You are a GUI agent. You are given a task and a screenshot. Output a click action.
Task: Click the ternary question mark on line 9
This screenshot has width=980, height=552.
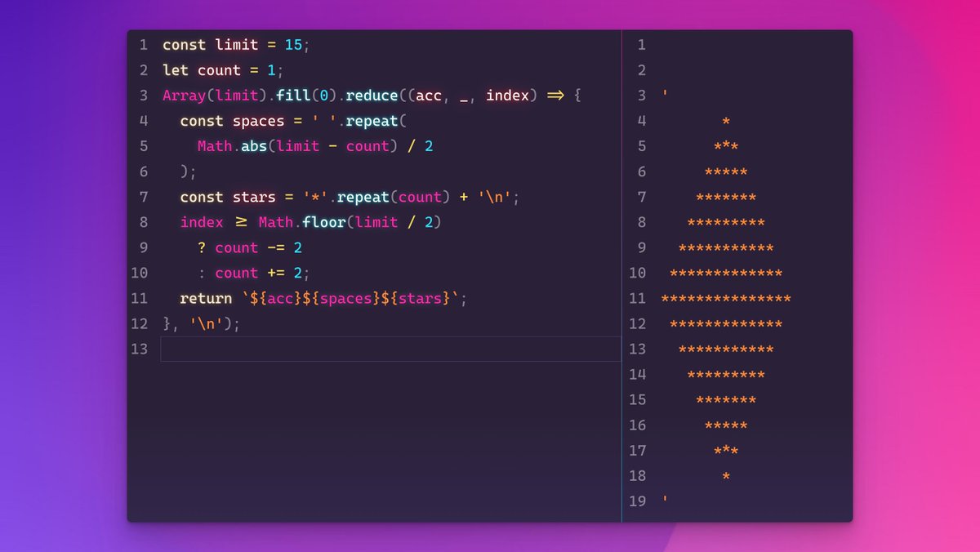coord(202,247)
